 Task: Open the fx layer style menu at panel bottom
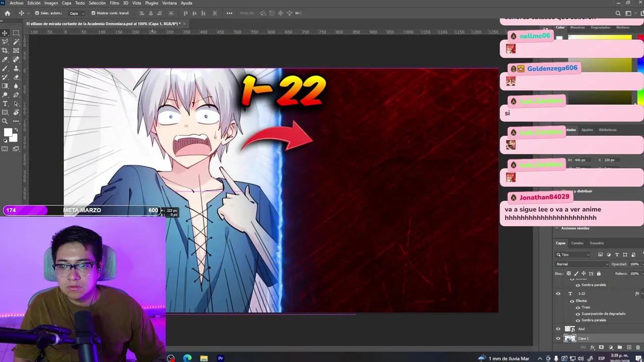(593, 347)
